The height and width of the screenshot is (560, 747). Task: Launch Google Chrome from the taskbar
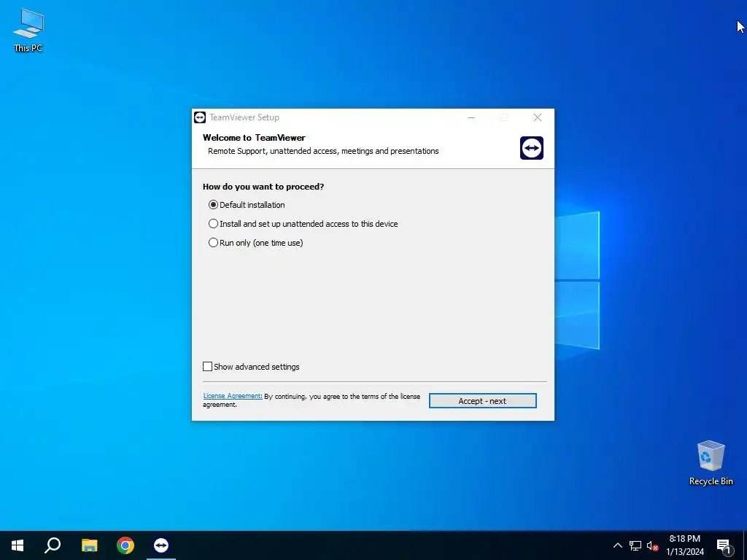click(125, 545)
